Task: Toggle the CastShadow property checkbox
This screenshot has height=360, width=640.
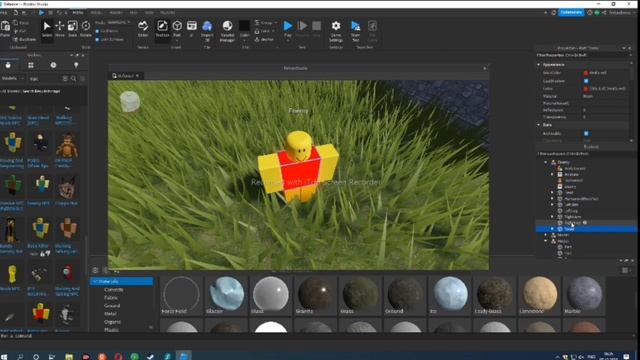Action: click(x=586, y=81)
